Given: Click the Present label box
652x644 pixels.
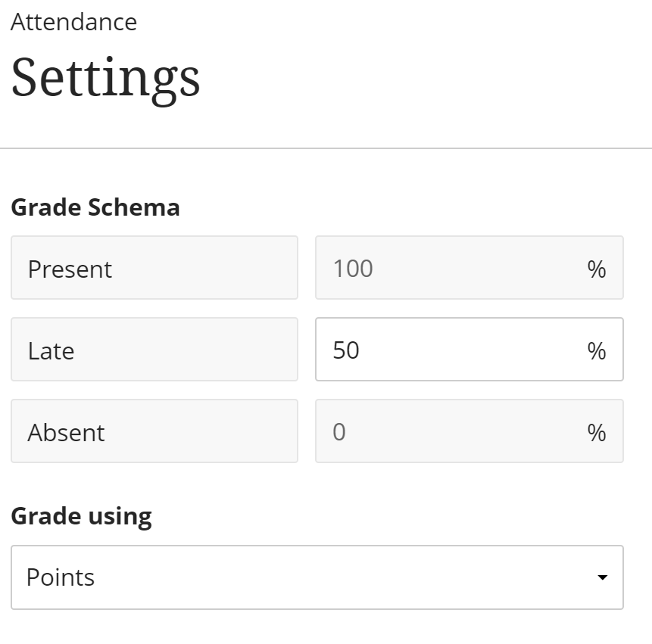Looking at the screenshot, I should (154, 268).
